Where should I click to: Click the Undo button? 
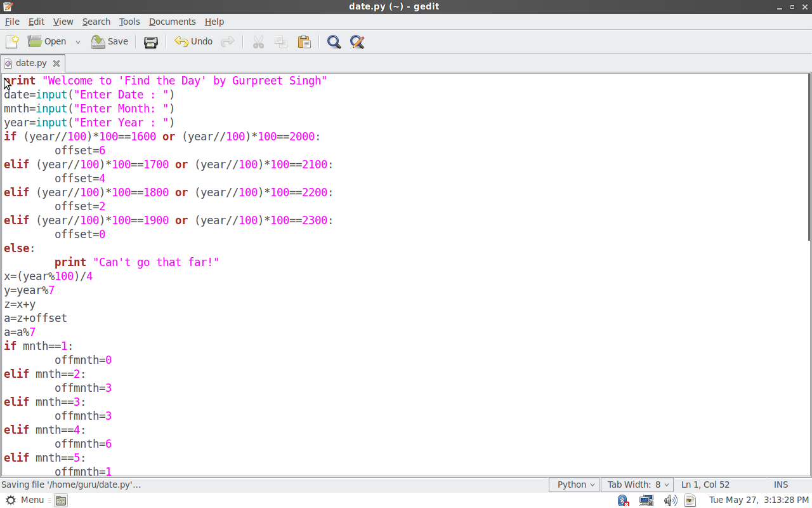pyautogui.click(x=193, y=42)
